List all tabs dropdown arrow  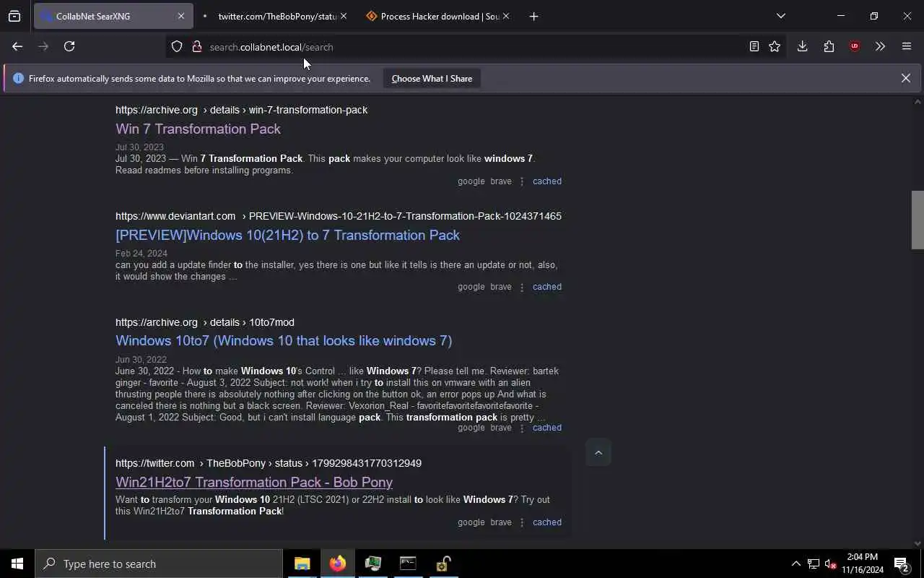[780, 16]
